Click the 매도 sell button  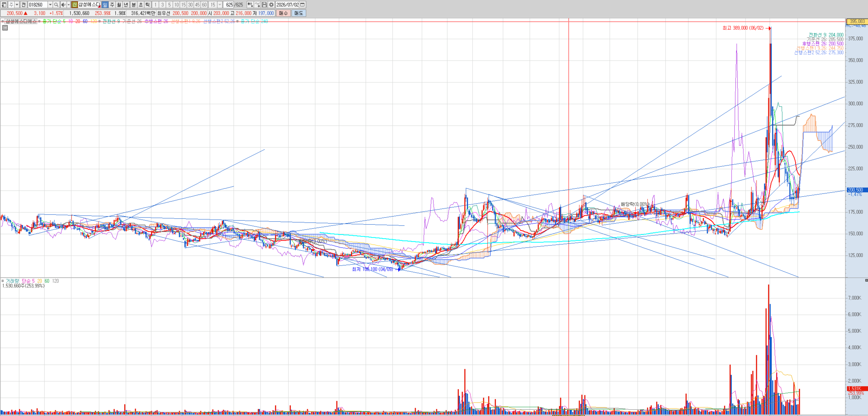click(x=299, y=13)
